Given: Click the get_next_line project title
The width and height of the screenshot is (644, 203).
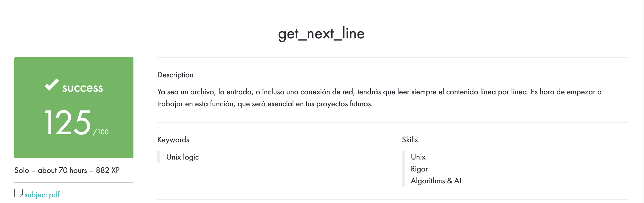Looking at the screenshot, I should pos(321,34).
